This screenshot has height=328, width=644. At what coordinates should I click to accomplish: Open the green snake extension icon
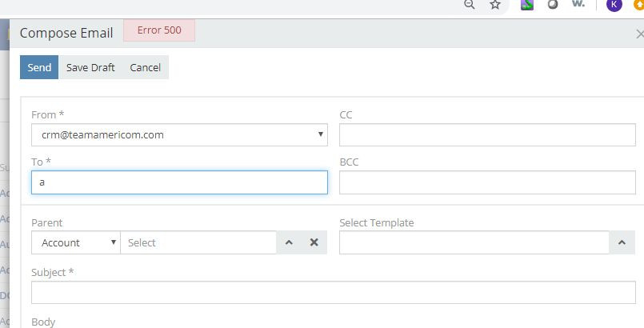pyautogui.click(x=527, y=5)
